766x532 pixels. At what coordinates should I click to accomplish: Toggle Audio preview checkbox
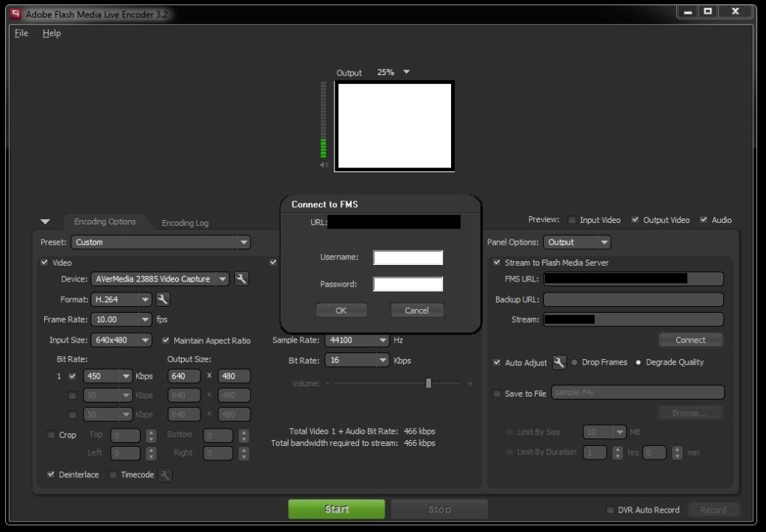703,220
